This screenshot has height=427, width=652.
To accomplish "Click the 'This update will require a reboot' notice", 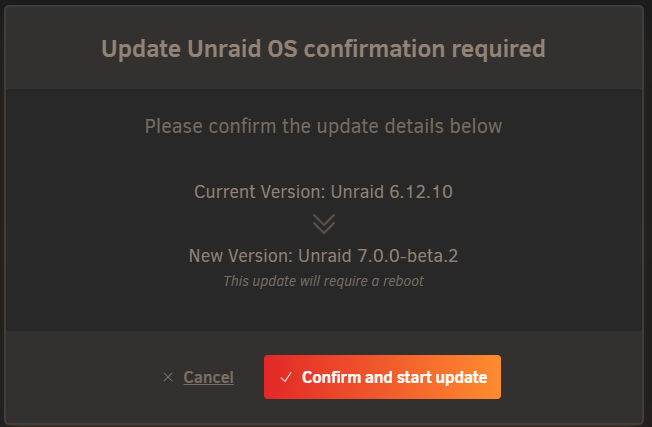I will (x=324, y=281).
